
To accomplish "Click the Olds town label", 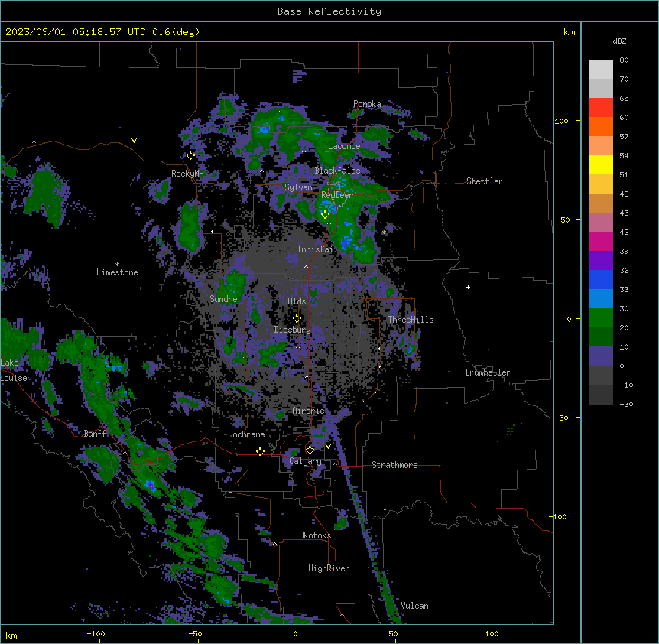I will [x=297, y=301].
